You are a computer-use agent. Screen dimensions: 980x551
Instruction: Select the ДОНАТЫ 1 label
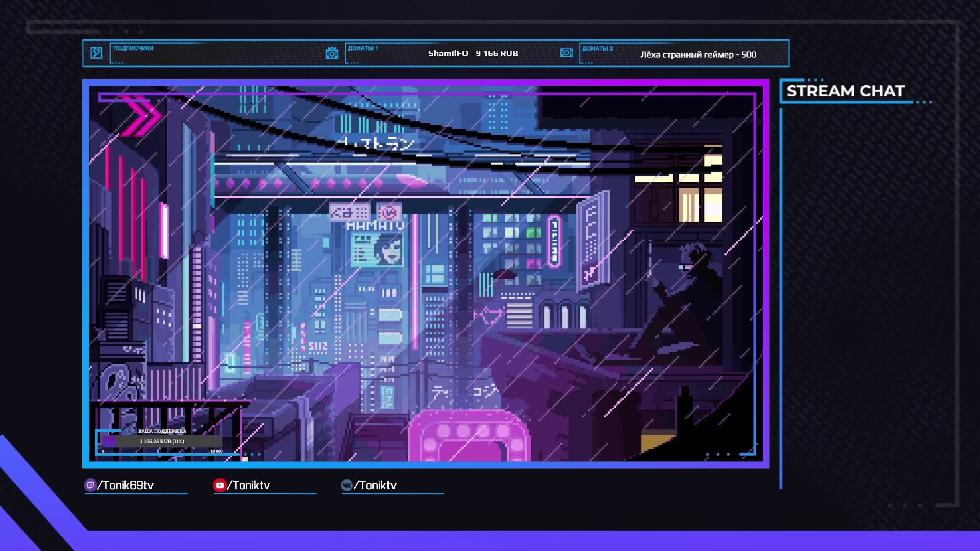pyautogui.click(x=363, y=48)
